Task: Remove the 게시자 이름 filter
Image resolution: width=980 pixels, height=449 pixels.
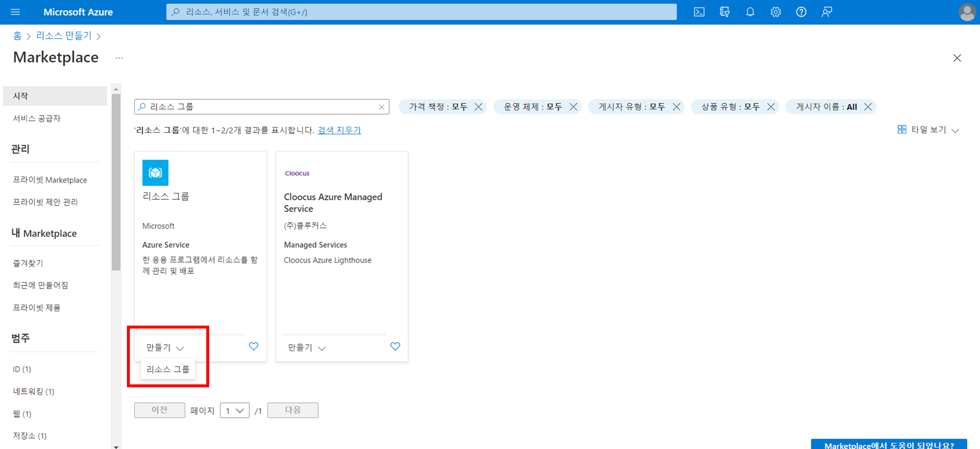Action: tap(868, 107)
